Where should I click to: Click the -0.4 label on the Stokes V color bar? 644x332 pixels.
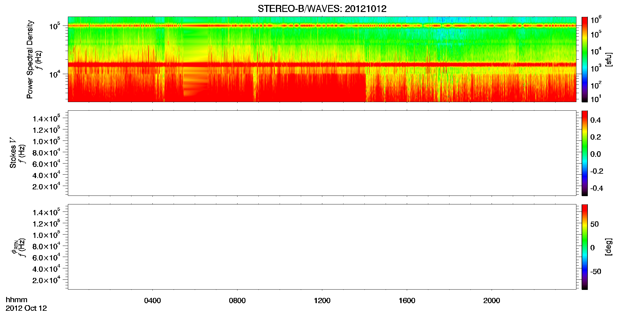pyautogui.click(x=597, y=188)
